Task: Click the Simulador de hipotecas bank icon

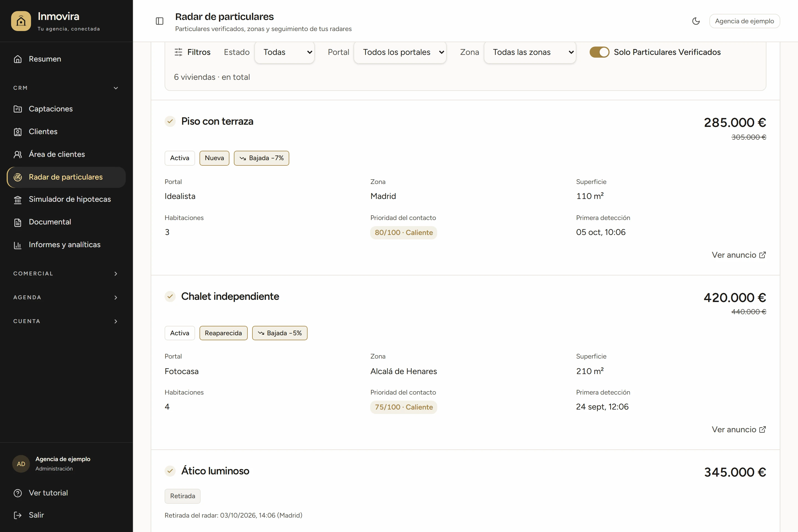Action: coord(18,199)
